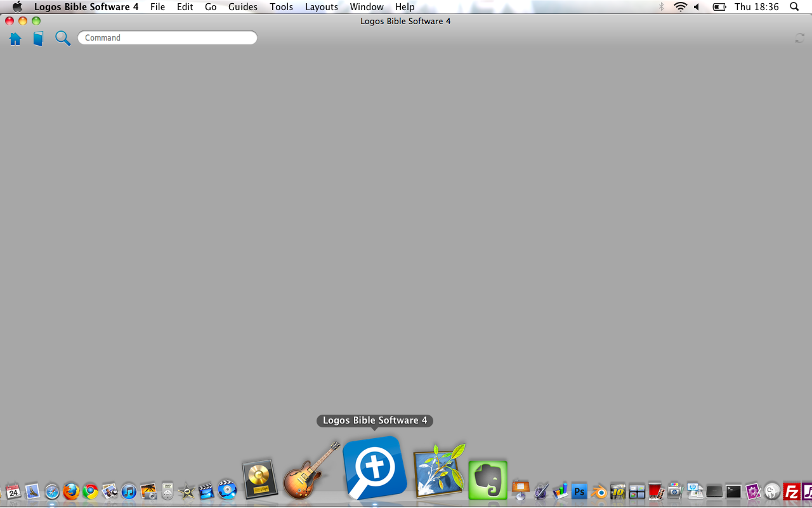Viewport: 812px width, 508px height.
Task: Open Spotlight search in menu bar
Action: coord(794,7)
